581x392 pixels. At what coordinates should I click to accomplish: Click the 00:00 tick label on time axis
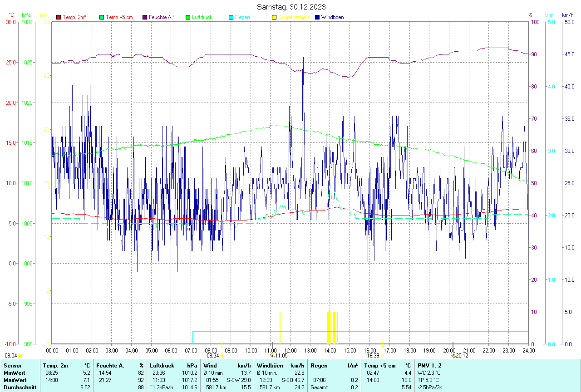point(52,350)
